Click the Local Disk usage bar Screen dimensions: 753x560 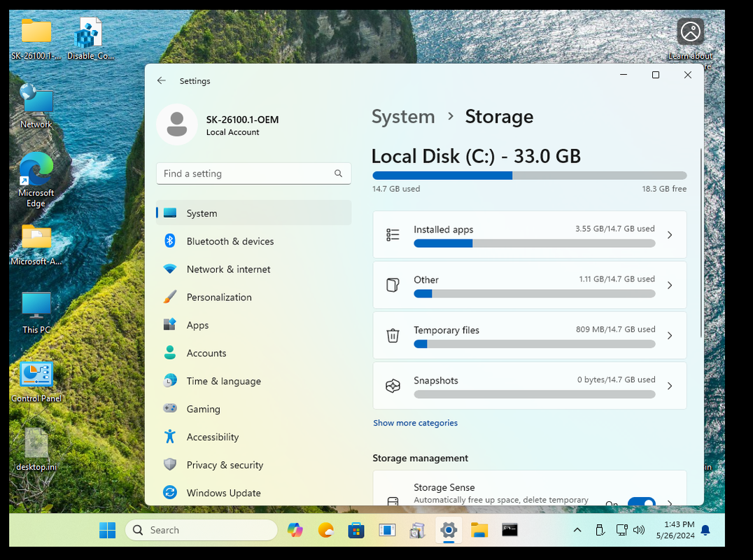529,175
